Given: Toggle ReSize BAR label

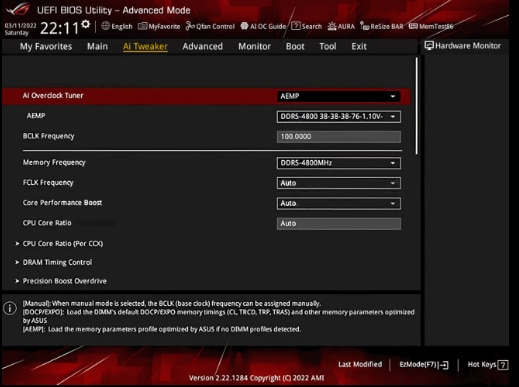Looking at the screenshot, I should tap(387, 26).
